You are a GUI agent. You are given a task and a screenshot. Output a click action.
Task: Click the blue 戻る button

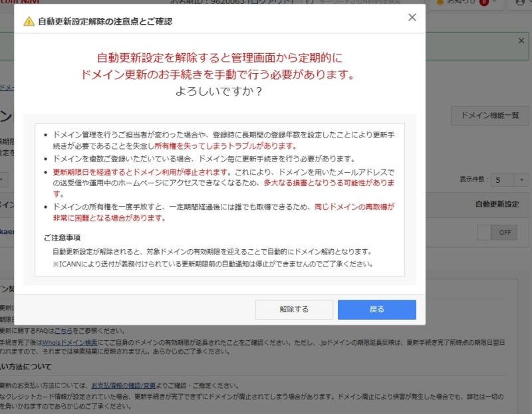(x=376, y=309)
